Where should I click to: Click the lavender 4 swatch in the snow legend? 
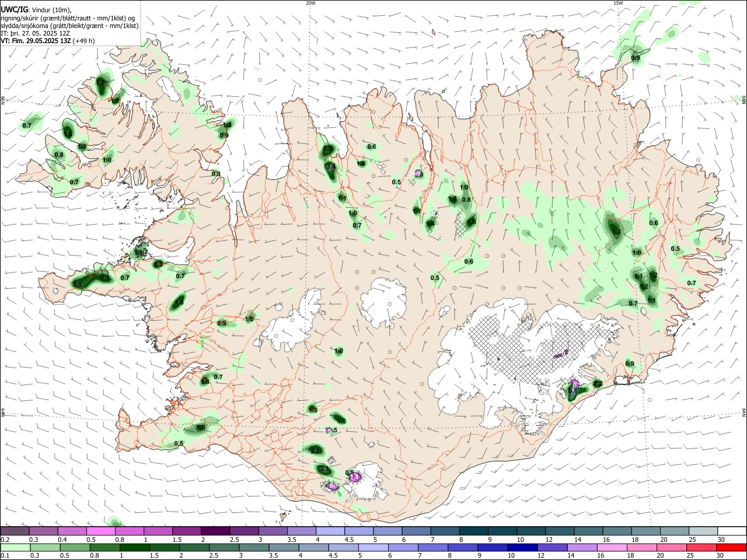[x=330, y=531]
